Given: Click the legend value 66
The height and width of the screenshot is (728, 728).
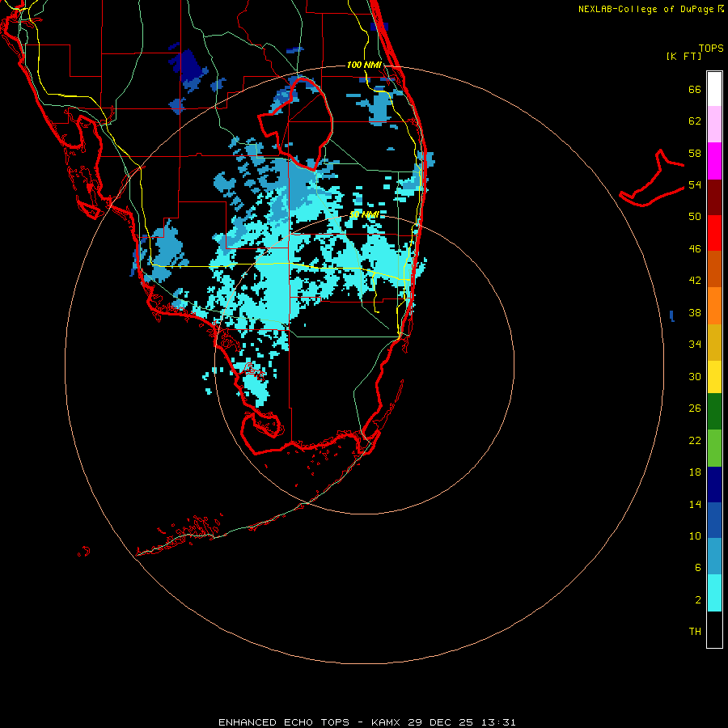Looking at the screenshot, I should click(x=695, y=89).
